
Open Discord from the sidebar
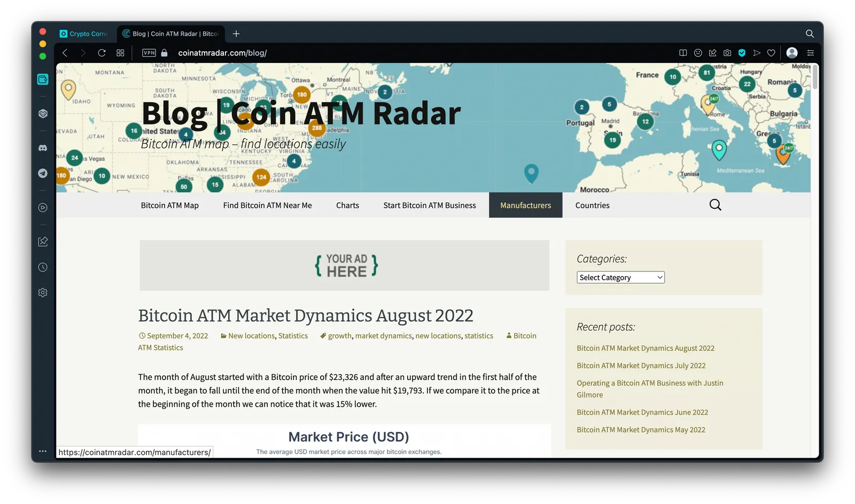(x=43, y=148)
